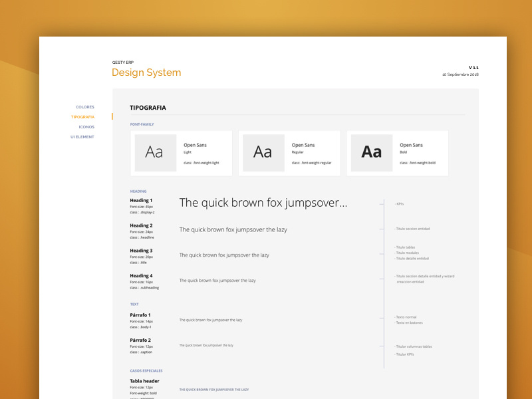Click the Tabla header label

click(144, 381)
